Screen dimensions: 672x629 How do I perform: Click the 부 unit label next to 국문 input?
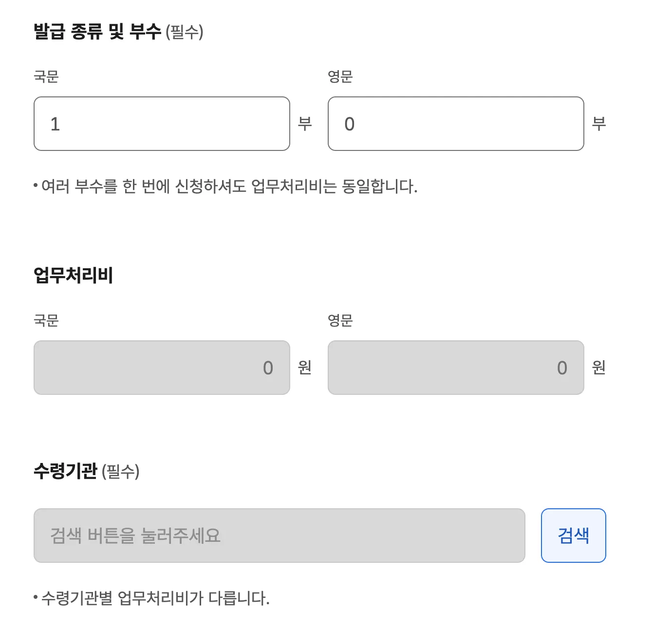point(307,123)
